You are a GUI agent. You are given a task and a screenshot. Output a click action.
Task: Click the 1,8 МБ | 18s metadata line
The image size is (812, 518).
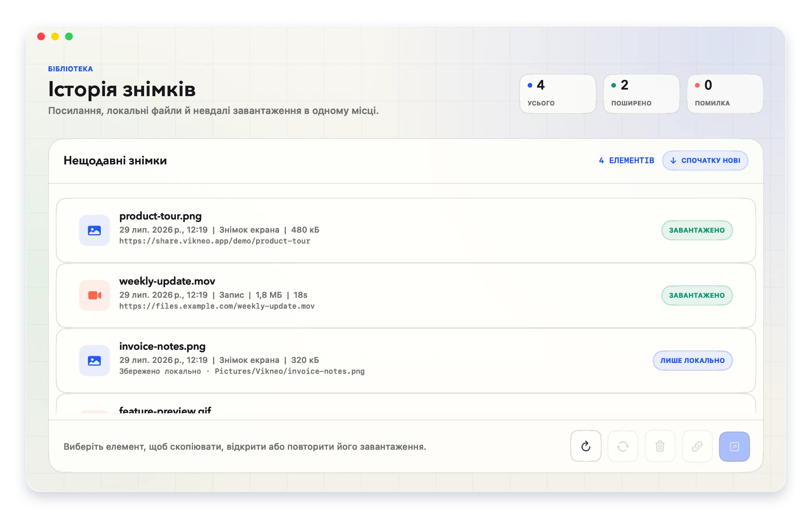pos(282,295)
